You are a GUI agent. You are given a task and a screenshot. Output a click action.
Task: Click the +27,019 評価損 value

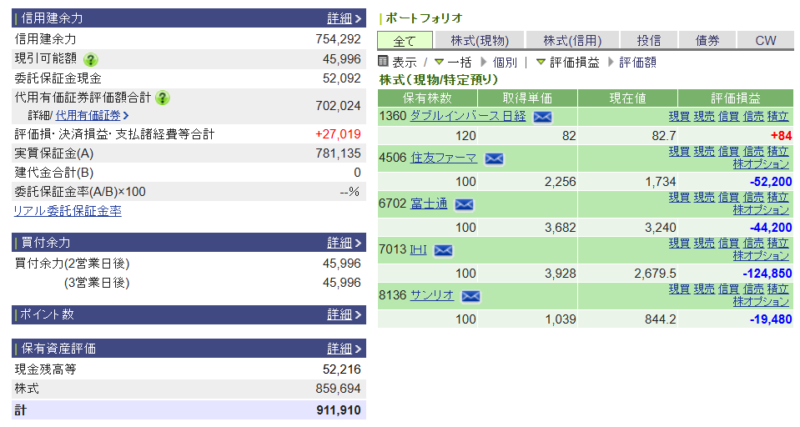pos(338,134)
